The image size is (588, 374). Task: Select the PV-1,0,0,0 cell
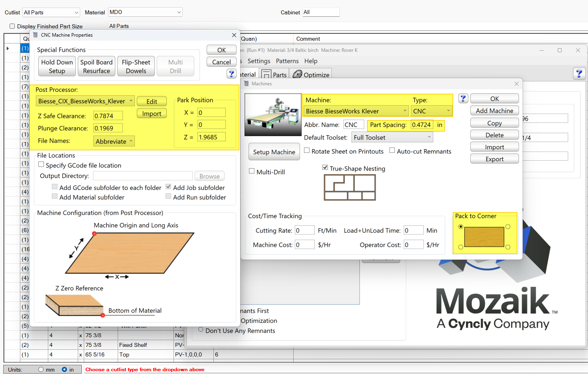[194, 354]
